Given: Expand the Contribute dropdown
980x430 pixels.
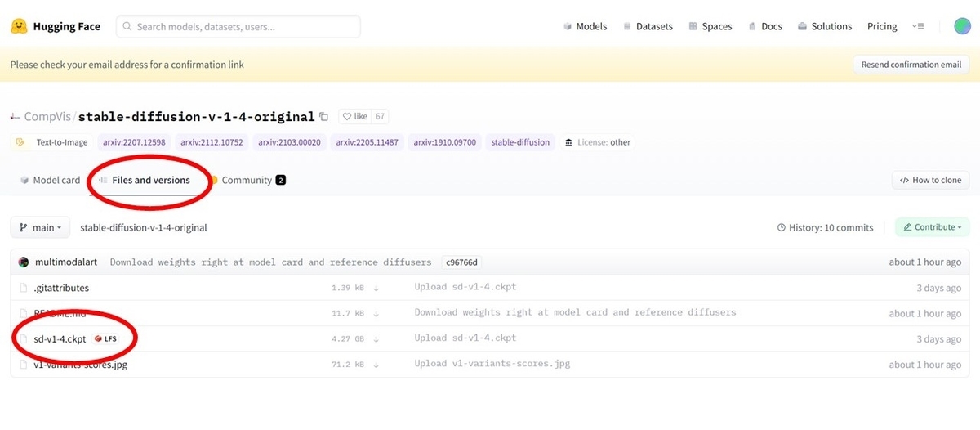Looking at the screenshot, I should 933,227.
